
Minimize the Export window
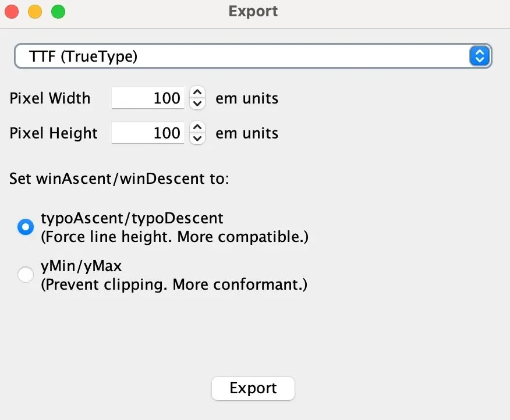pyautogui.click(x=35, y=12)
